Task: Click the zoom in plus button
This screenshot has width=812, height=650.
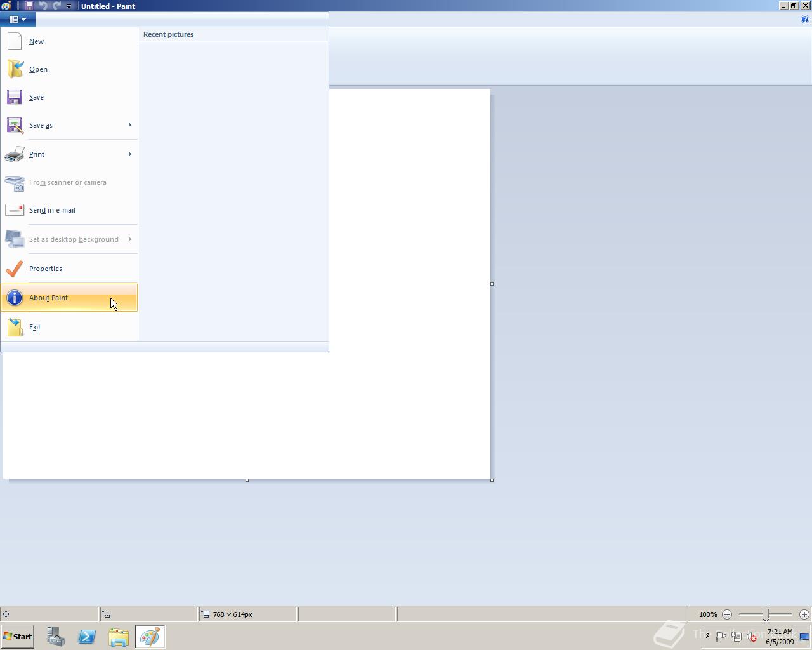Action: pos(804,614)
